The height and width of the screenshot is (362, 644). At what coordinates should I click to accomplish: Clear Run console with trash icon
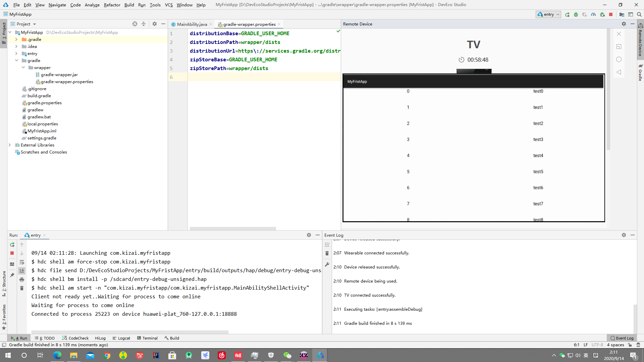pos(22,288)
